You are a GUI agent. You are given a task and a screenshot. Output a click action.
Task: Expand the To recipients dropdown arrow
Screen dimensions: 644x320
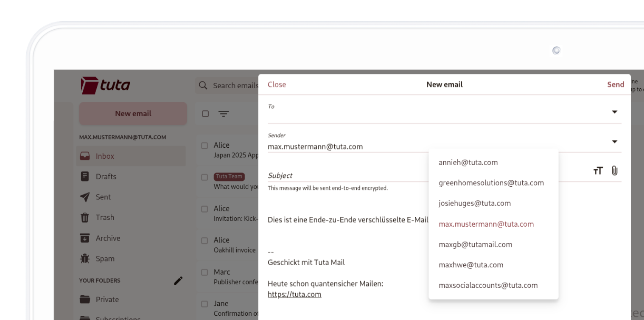[x=614, y=112]
